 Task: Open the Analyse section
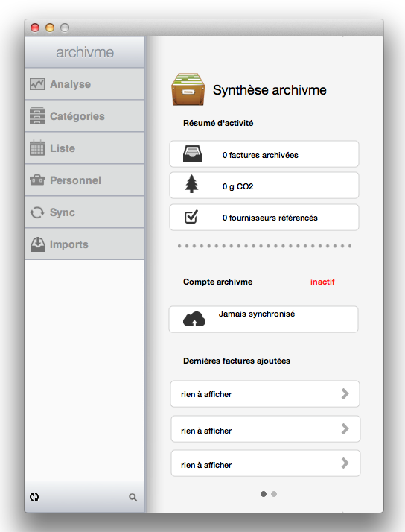(x=84, y=83)
